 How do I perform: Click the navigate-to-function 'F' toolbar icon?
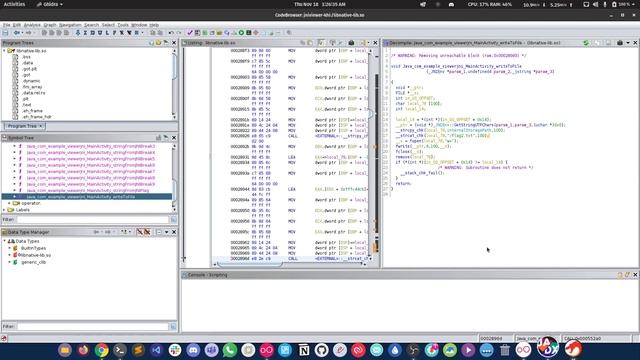click(115, 33)
